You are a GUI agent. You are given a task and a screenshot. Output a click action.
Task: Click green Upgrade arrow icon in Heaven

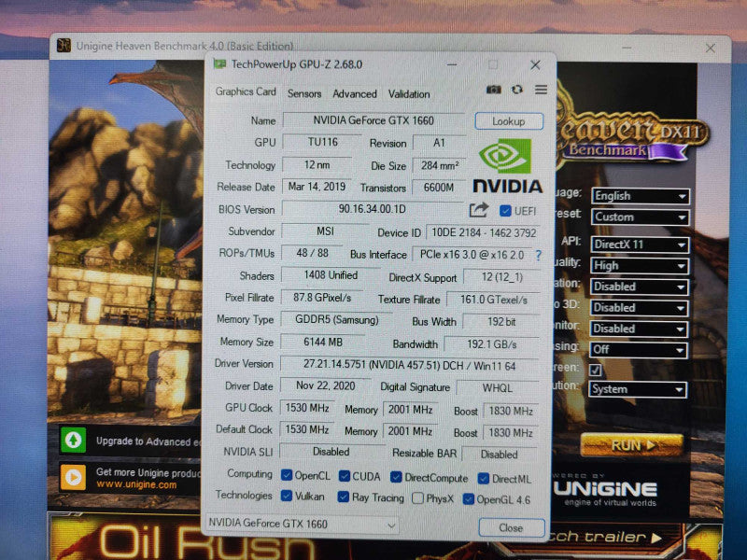click(x=73, y=440)
